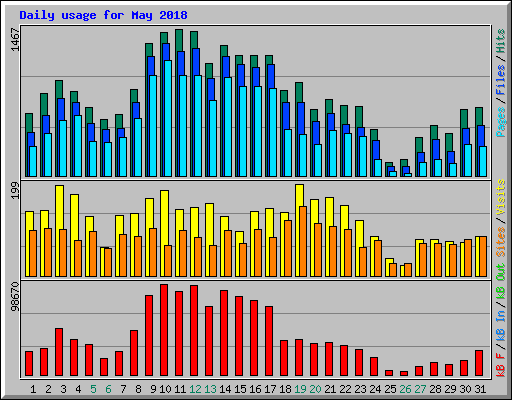The width and height of the screenshot is (512, 400).
Task: Click the red kB bar for day 12
Action: (x=194, y=331)
